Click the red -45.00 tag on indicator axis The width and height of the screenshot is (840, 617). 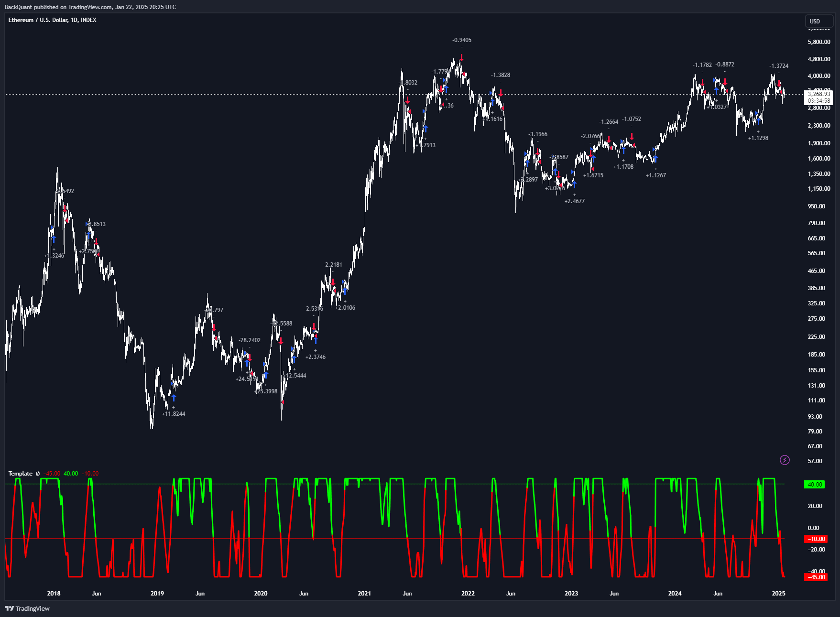click(815, 577)
